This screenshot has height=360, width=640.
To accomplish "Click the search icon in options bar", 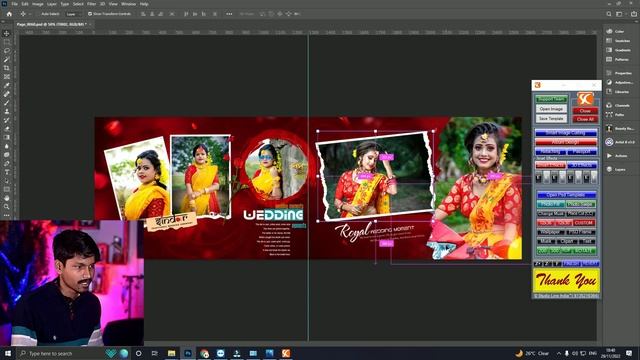I will click(609, 14).
